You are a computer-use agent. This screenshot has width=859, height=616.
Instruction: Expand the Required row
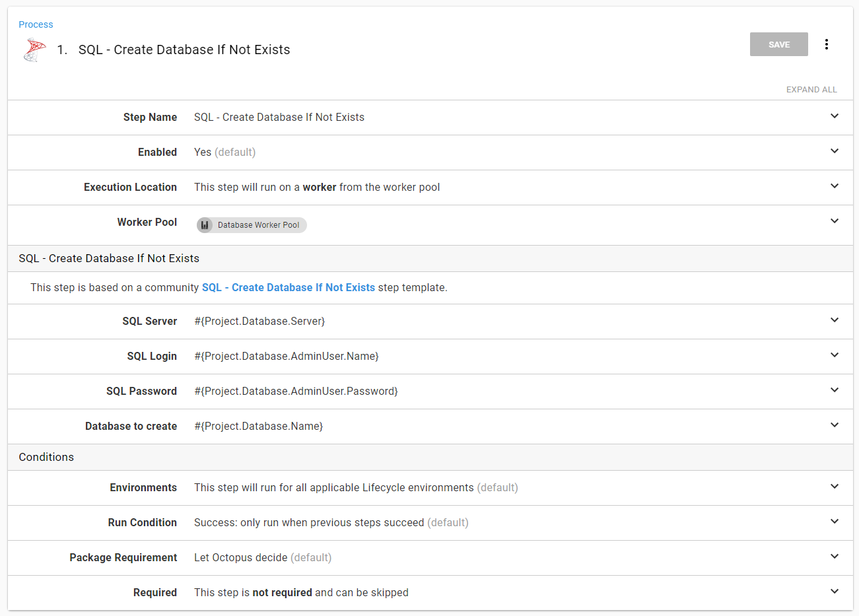(834, 592)
